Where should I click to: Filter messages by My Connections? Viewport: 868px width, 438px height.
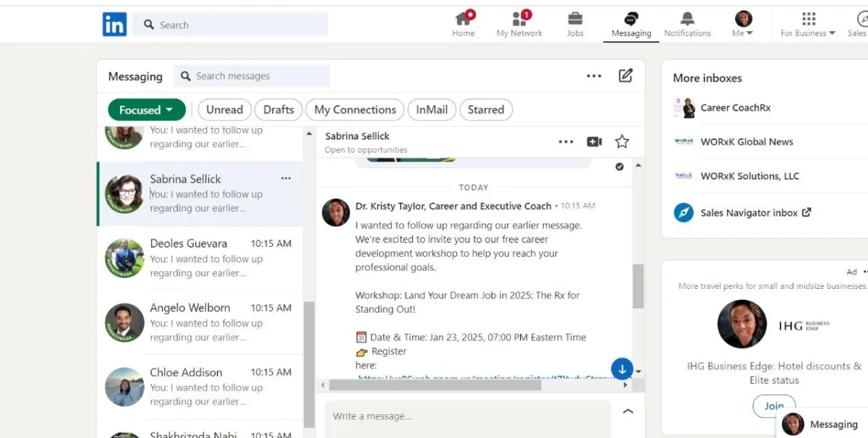point(355,110)
